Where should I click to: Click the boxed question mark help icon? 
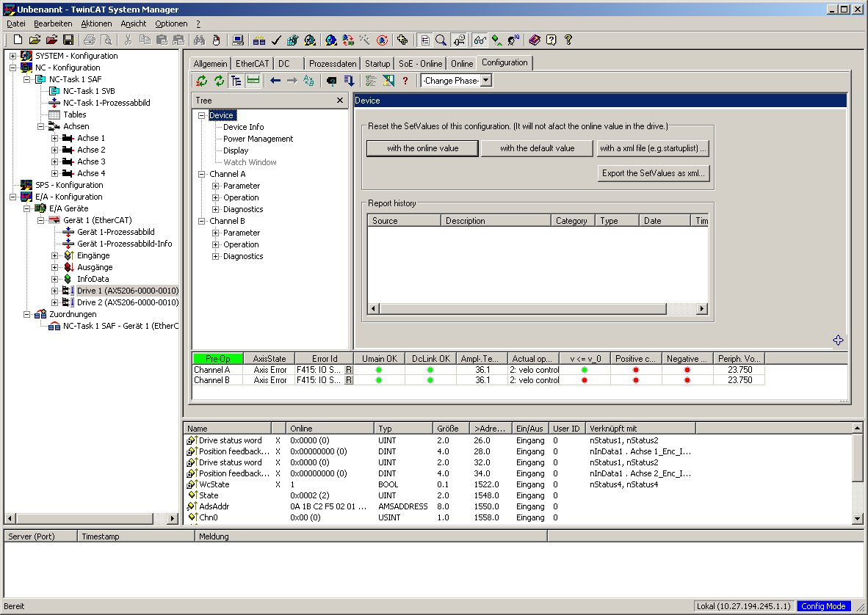pos(551,40)
